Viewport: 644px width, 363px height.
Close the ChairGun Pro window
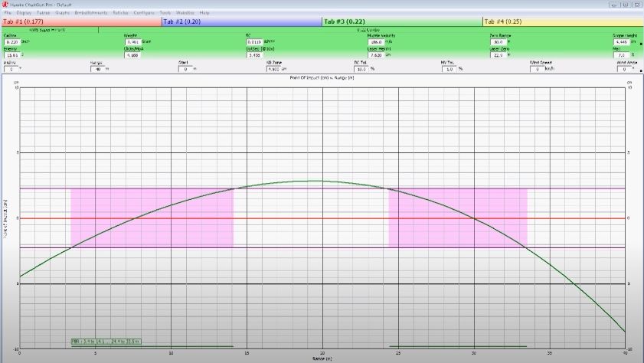coord(636,5)
